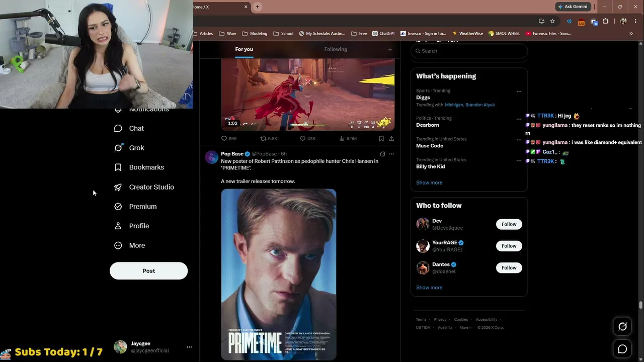Open Pop Base profile avatar

[211, 157]
